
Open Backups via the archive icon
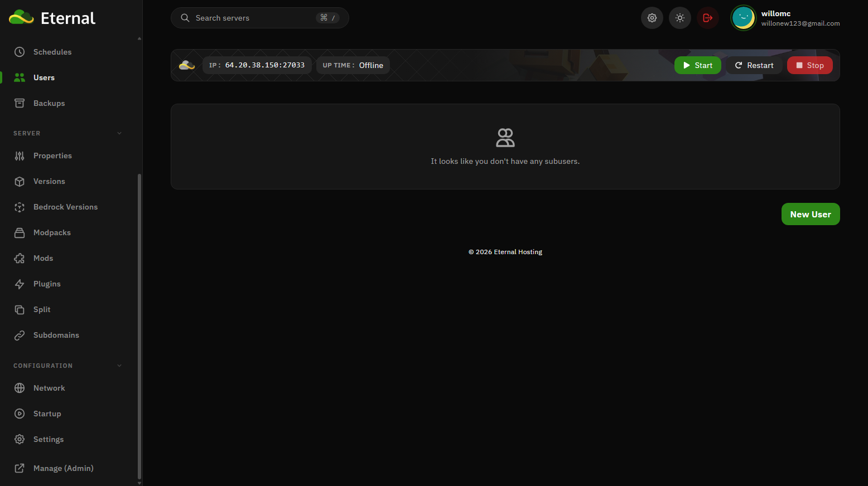click(20, 103)
